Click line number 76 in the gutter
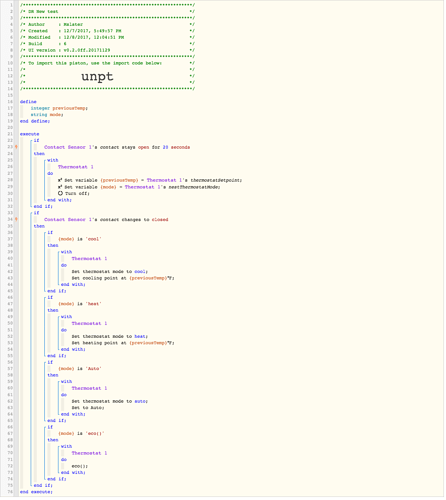 [10, 493]
